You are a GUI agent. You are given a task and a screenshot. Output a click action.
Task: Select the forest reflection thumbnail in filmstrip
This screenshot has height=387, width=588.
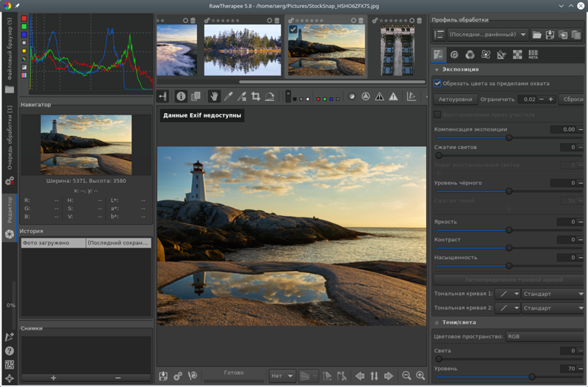click(243, 49)
